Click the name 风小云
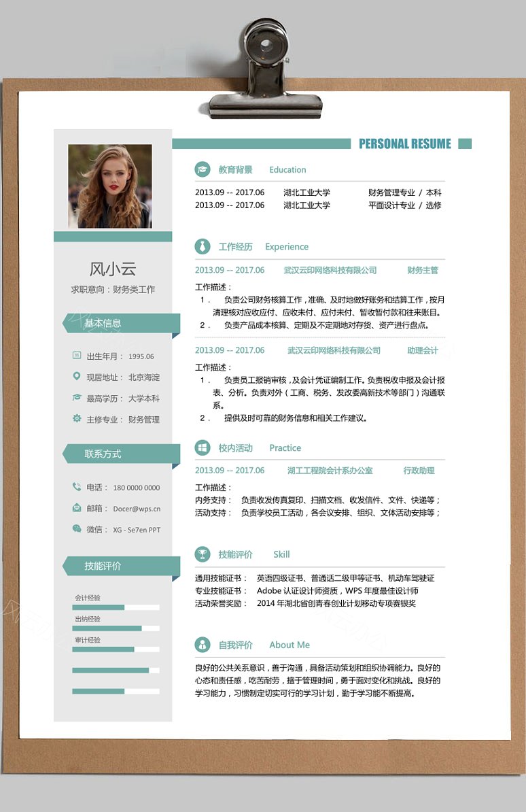The width and height of the screenshot is (526, 812). pos(113,269)
